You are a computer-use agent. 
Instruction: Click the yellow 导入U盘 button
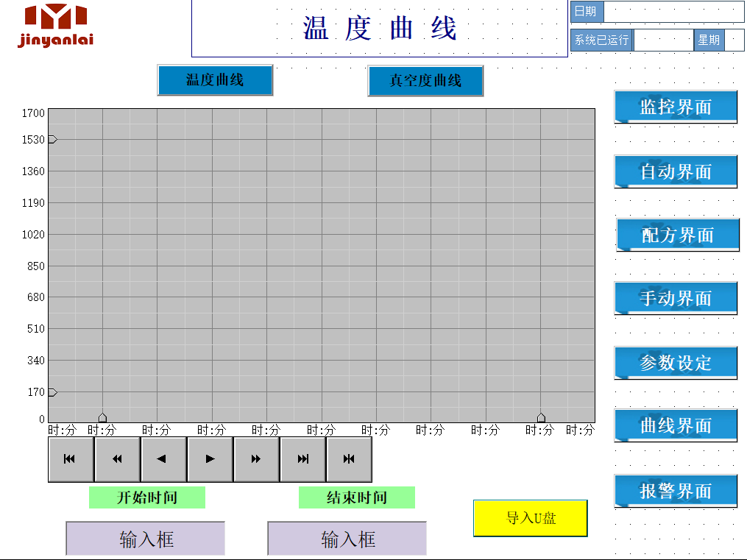point(531,518)
